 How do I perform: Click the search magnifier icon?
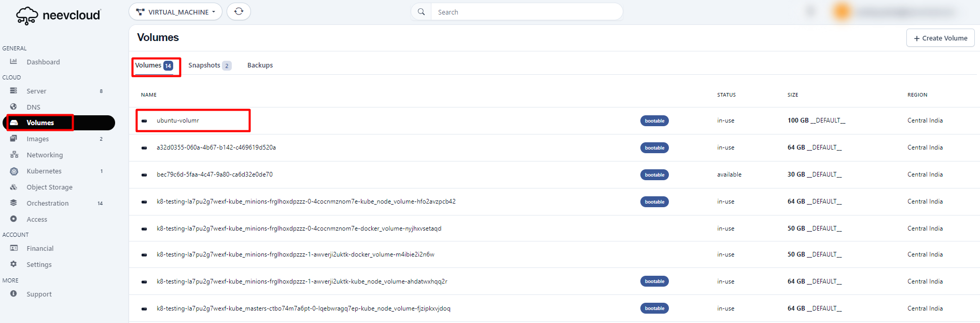pos(421,12)
